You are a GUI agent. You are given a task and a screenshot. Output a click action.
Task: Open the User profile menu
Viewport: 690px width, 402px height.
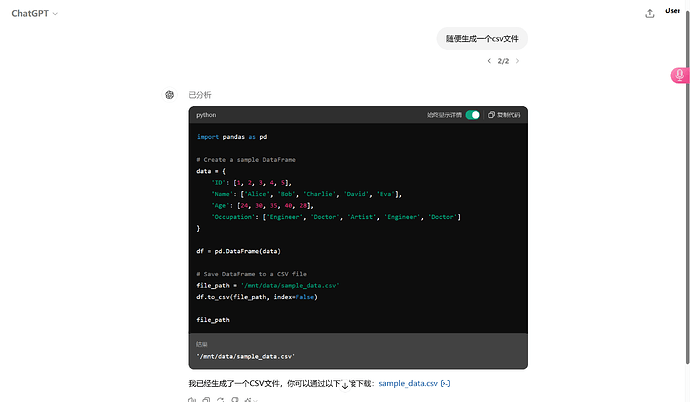click(672, 11)
